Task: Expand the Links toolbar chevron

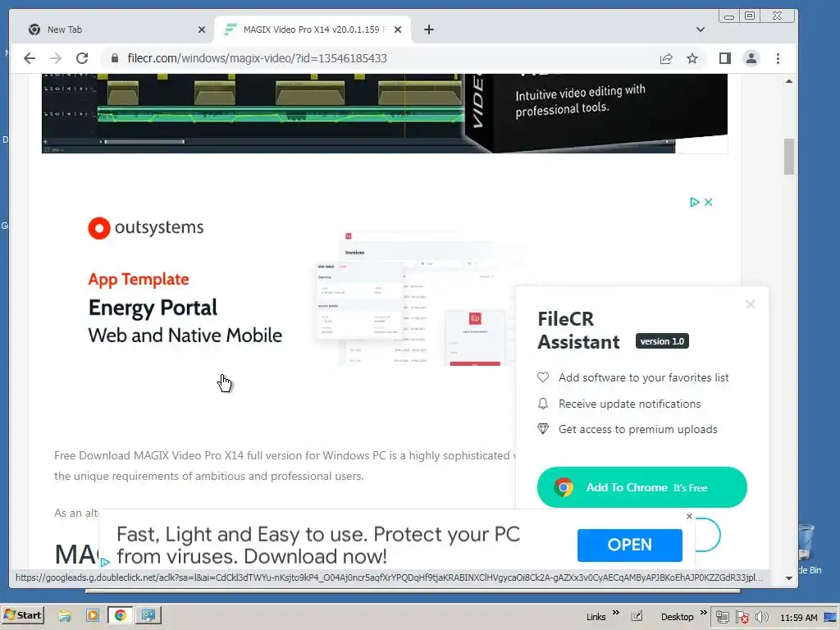Action: [615, 612]
